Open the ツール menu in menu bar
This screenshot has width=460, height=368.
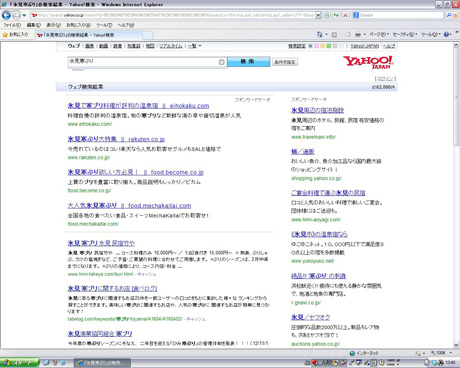[x=104, y=25]
